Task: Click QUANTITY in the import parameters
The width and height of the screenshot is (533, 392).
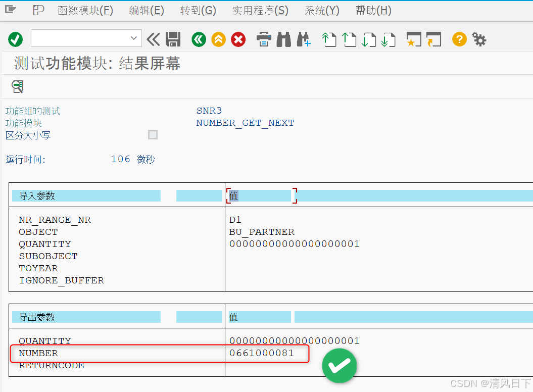Action: click(45, 244)
